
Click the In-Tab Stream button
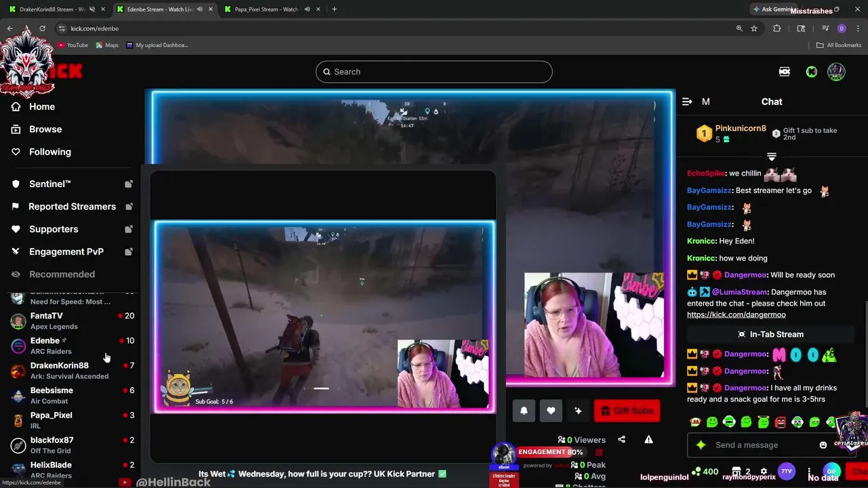770,334
